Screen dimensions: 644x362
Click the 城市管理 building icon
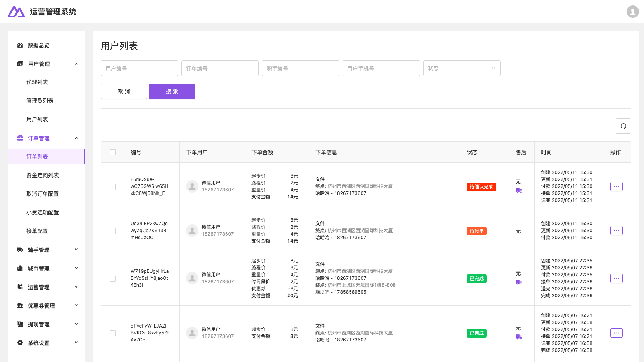click(20, 268)
